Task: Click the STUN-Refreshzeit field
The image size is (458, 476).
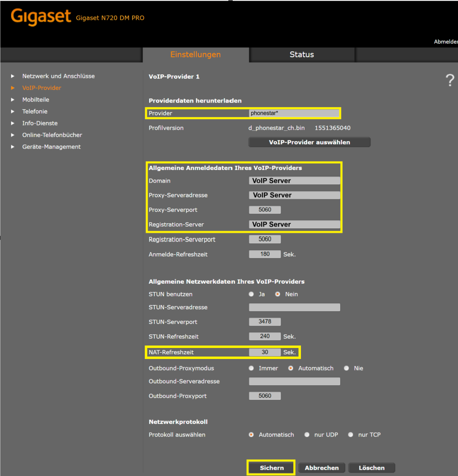Action: (265, 336)
